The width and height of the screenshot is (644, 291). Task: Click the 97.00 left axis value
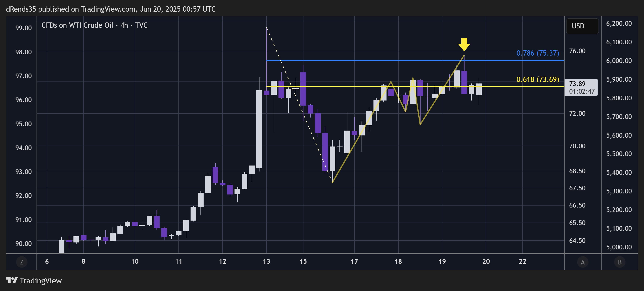coord(24,76)
